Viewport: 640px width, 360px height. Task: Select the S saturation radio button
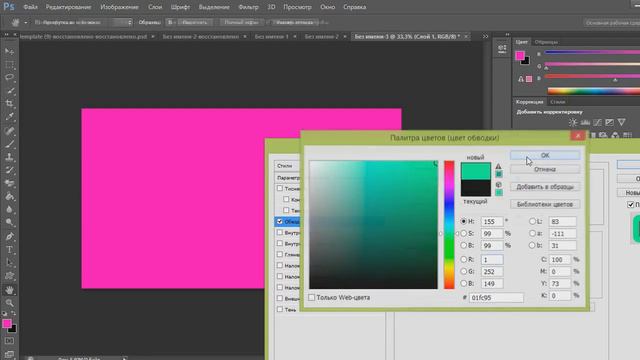463,233
